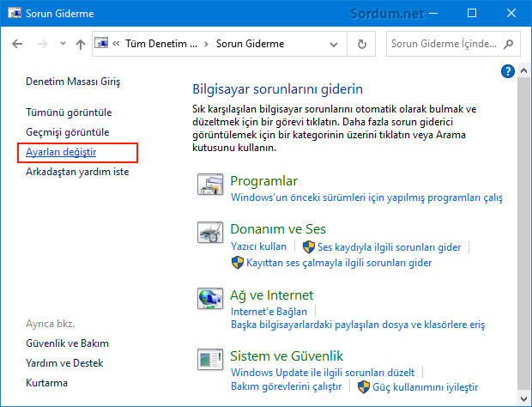Screen dimensions: 532x407
Task: Go back with the Back arrow
Action: pyautogui.click(x=17, y=44)
